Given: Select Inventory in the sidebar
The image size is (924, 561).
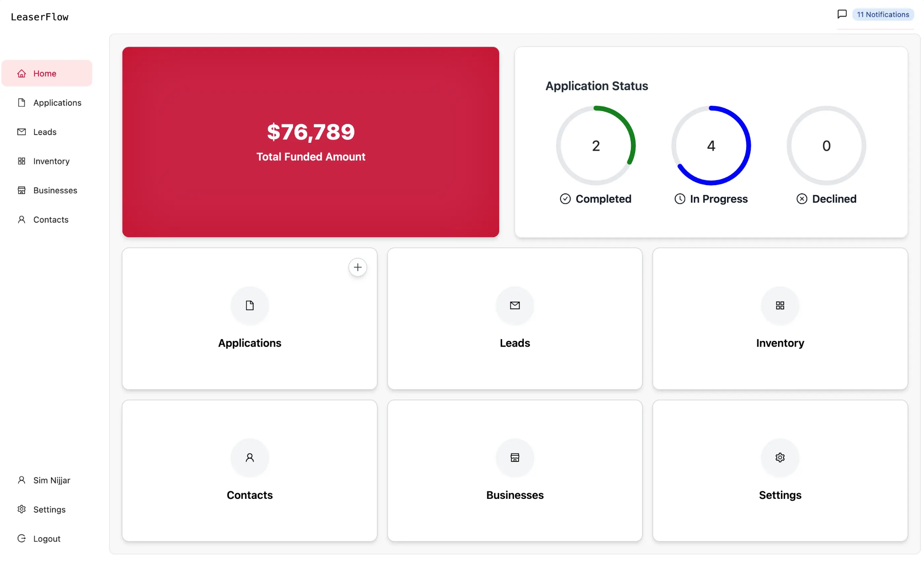Looking at the screenshot, I should coord(51,161).
